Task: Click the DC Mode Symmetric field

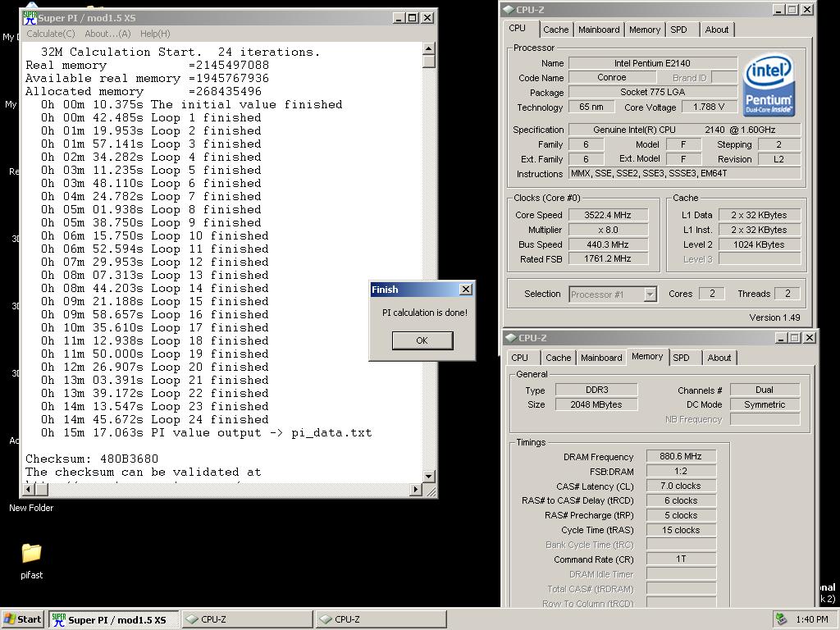Action: 765,404
